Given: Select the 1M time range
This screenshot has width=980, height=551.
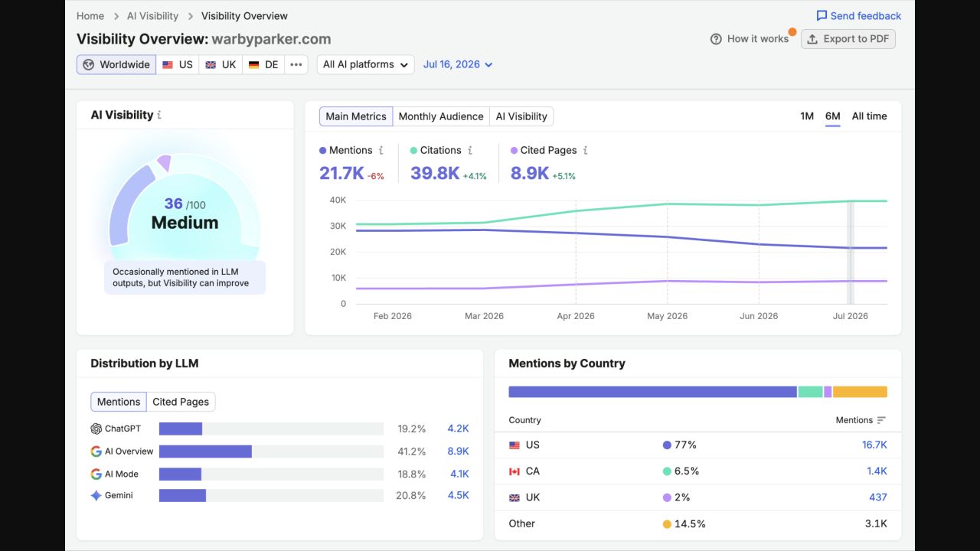Looking at the screenshot, I should [807, 116].
